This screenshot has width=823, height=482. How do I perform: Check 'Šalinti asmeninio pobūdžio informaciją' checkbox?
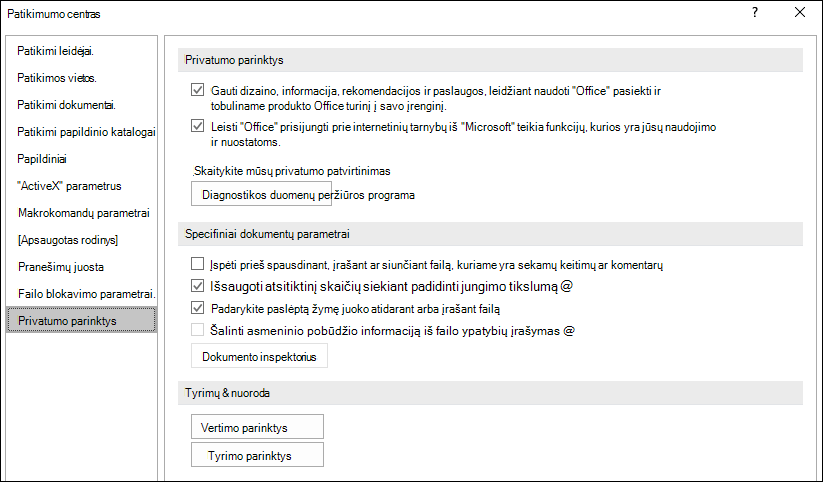coord(197,330)
